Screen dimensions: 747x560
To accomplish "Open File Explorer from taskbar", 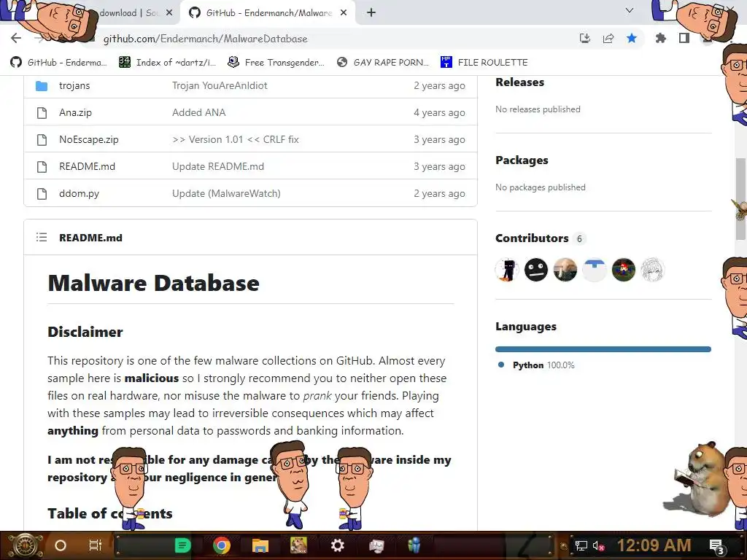I will (260, 545).
